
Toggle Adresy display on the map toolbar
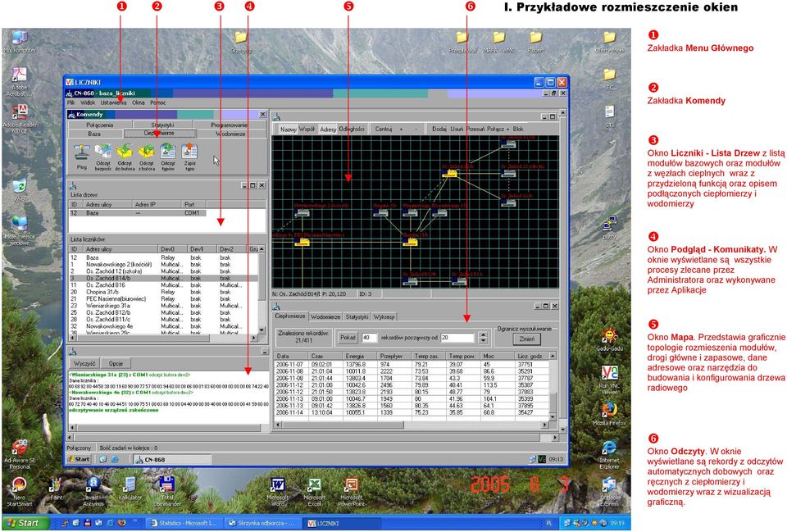click(x=328, y=130)
